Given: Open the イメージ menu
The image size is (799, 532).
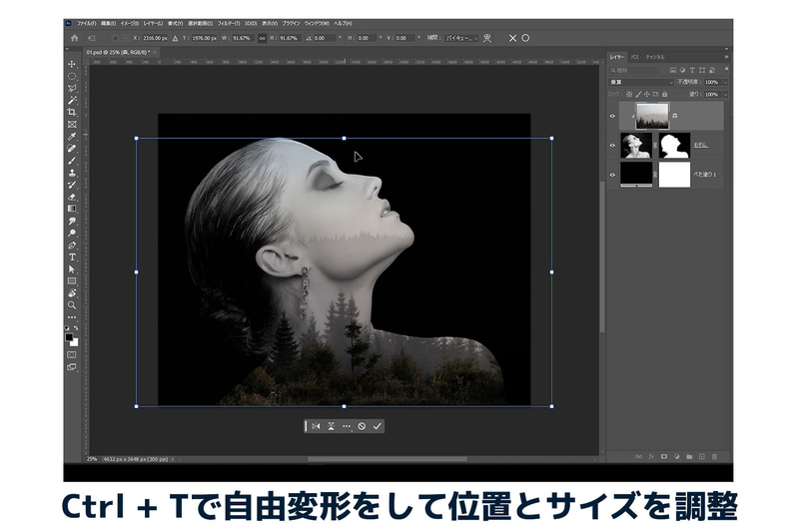Looking at the screenshot, I should tap(129, 23).
